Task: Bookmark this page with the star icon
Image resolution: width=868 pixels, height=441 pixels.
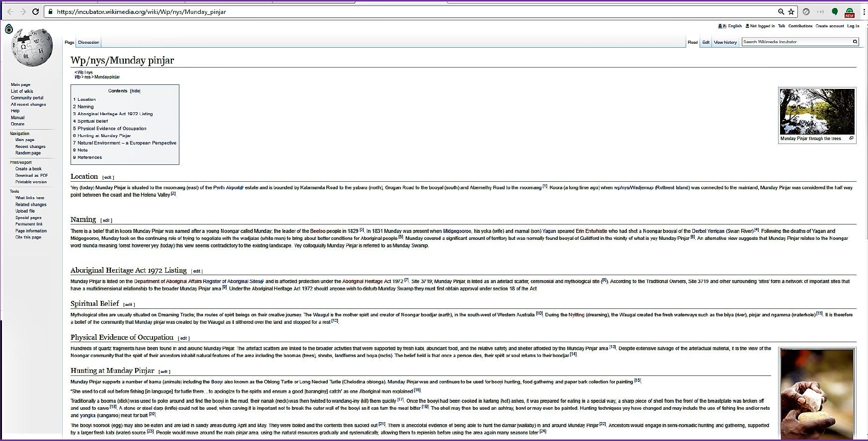Action: [791, 11]
